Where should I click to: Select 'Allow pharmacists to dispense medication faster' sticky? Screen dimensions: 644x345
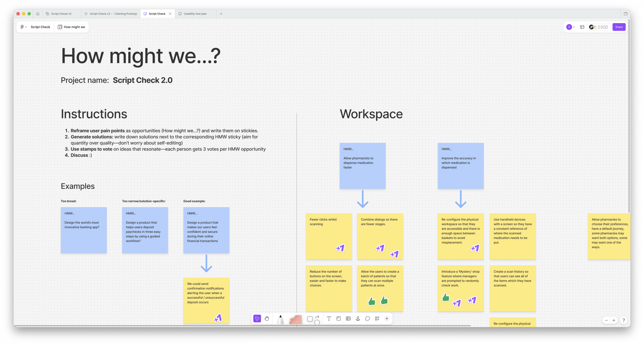coord(363,166)
